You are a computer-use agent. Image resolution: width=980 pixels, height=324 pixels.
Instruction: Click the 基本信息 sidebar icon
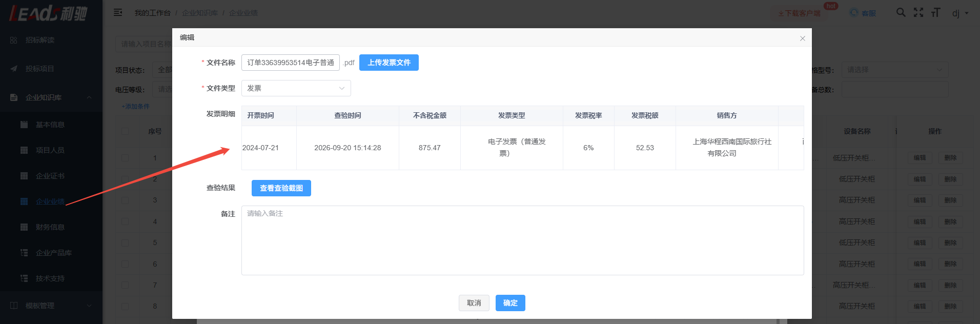click(24, 125)
